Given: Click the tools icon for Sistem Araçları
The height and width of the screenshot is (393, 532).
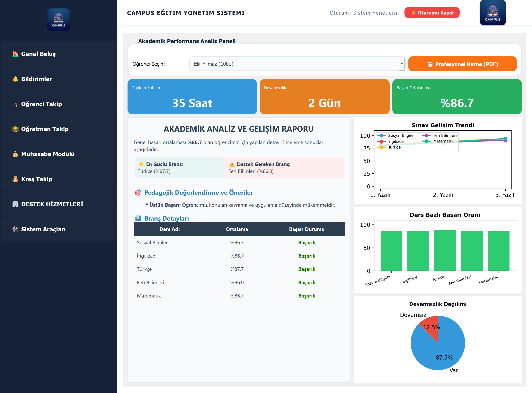Looking at the screenshot, I should pos(15,229).
